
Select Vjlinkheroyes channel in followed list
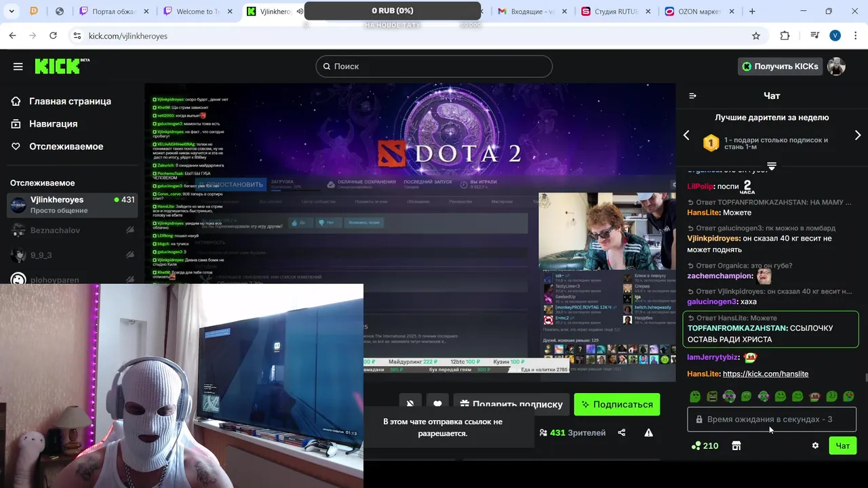(72, 205)
